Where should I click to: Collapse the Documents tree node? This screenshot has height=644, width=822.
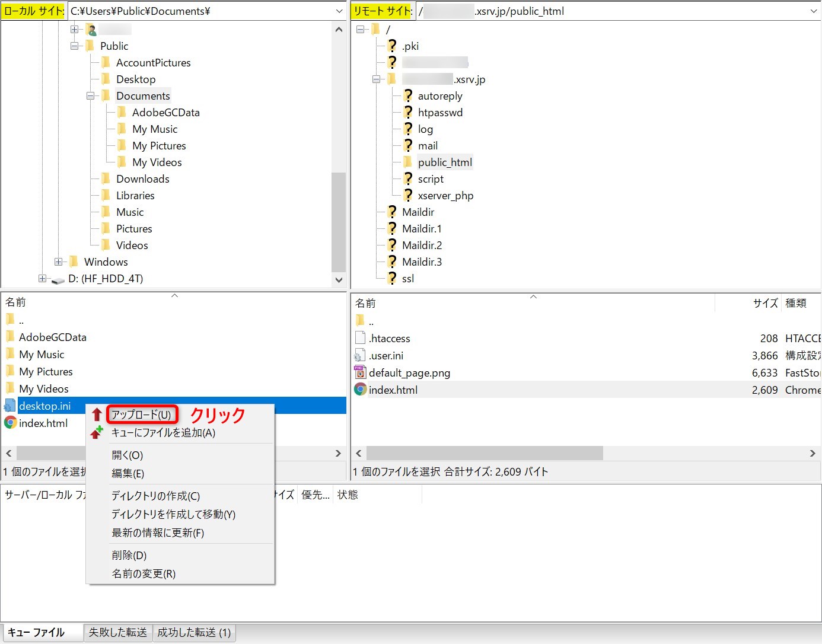point(90,95)
